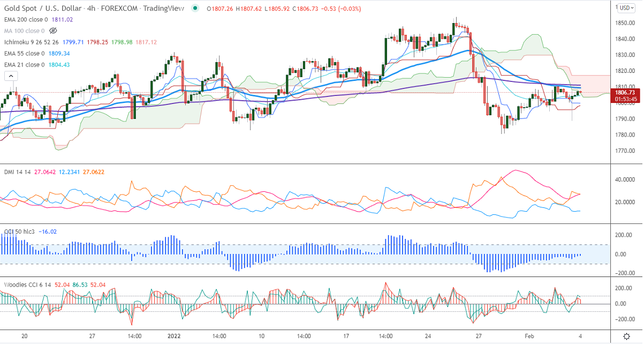Click the 20 date label on time axis

(25, 336)
